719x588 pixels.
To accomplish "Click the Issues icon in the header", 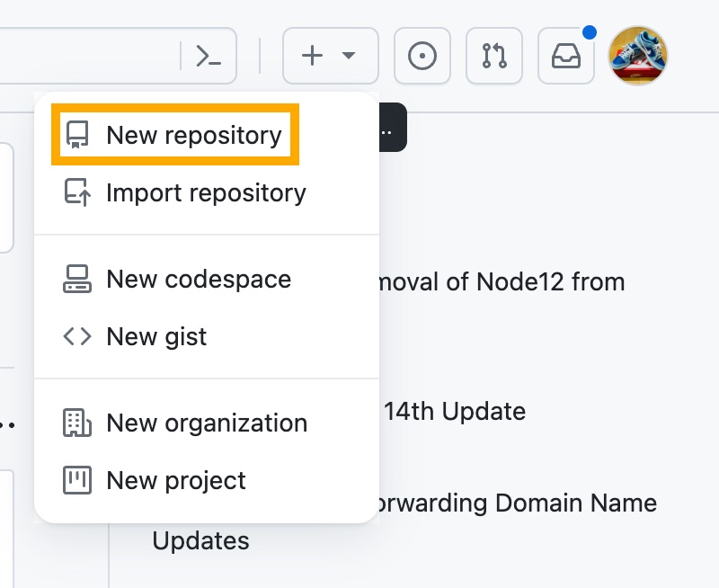I will 422,56.
